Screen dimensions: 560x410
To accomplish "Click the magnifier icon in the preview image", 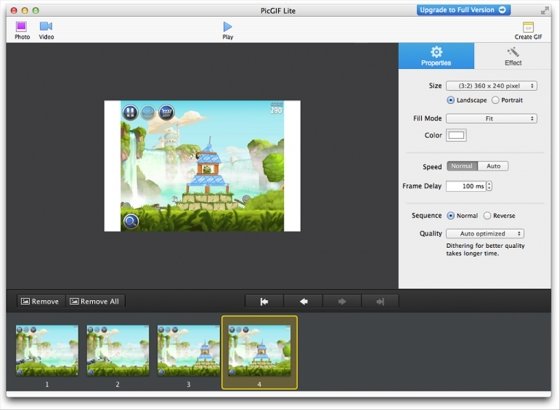I will (131, 221).
